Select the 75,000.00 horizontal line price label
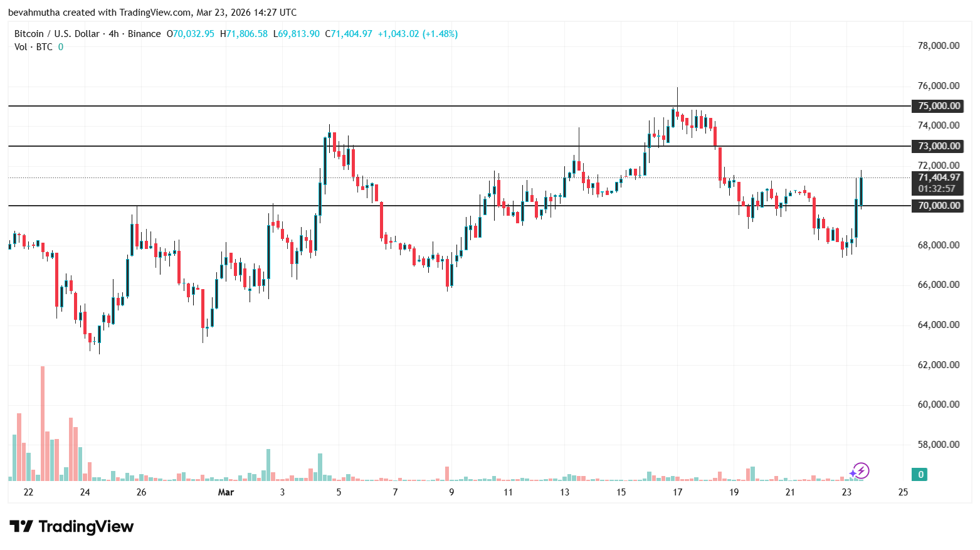The image size is (980, 550). (x=938, y=106)
